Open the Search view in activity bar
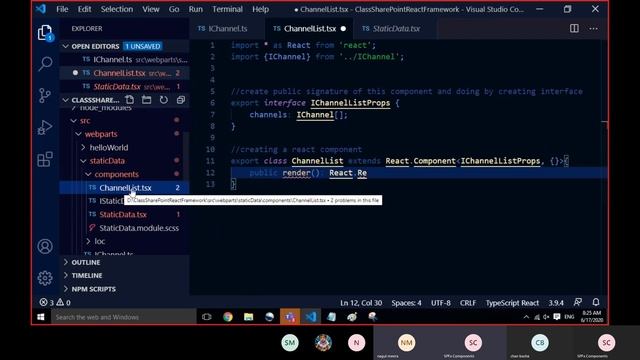Viewport: 640px width, 360px height. (x=45, y=64)
